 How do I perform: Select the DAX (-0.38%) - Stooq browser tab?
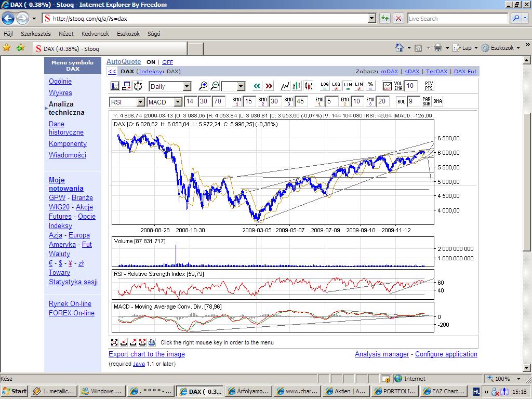(x=110, y=49)
